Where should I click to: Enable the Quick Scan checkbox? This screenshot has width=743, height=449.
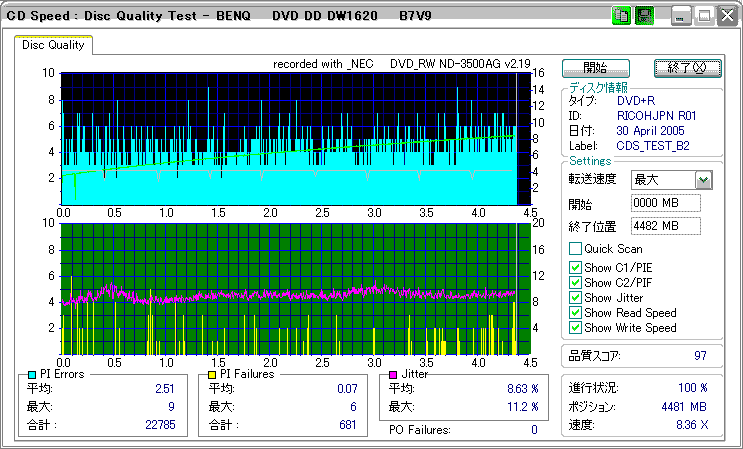pos(575,249)
